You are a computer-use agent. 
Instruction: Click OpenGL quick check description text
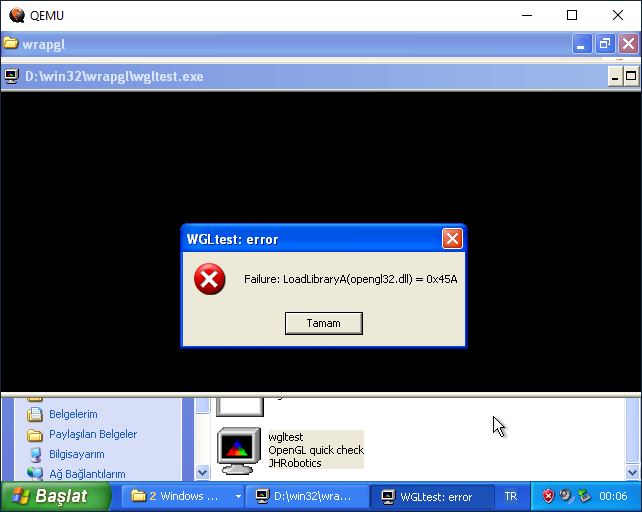[316, 450]
